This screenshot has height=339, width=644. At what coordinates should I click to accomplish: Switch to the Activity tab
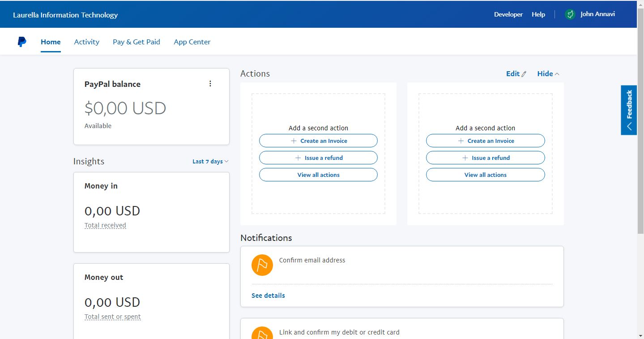[87, 42]
